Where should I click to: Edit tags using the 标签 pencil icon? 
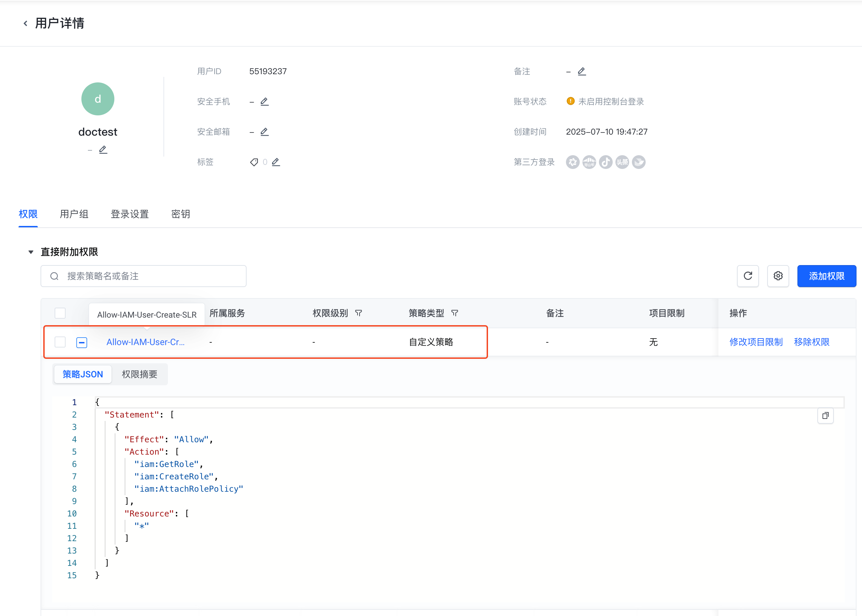[276, 162]
